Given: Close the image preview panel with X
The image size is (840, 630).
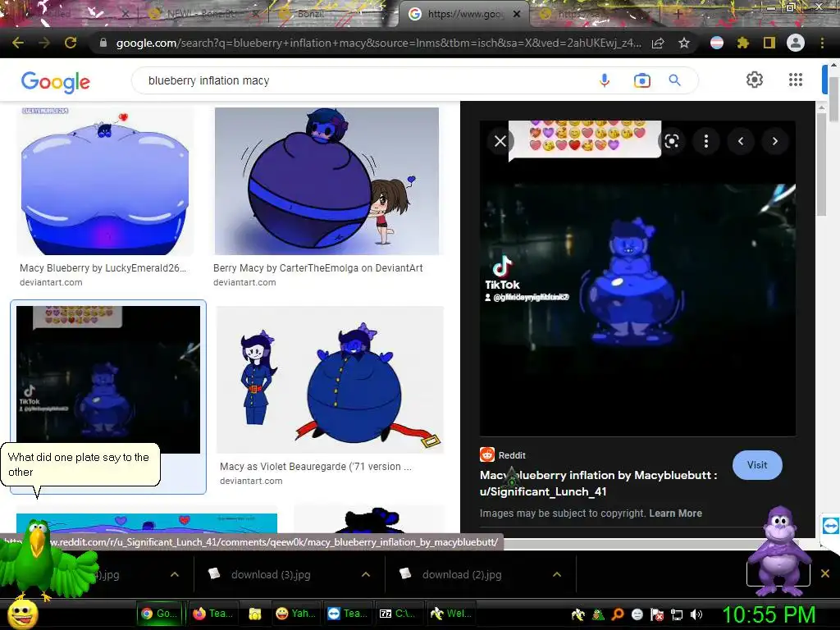Looking at the screenshot, I should pyautogui.click(x=500, y=141).
